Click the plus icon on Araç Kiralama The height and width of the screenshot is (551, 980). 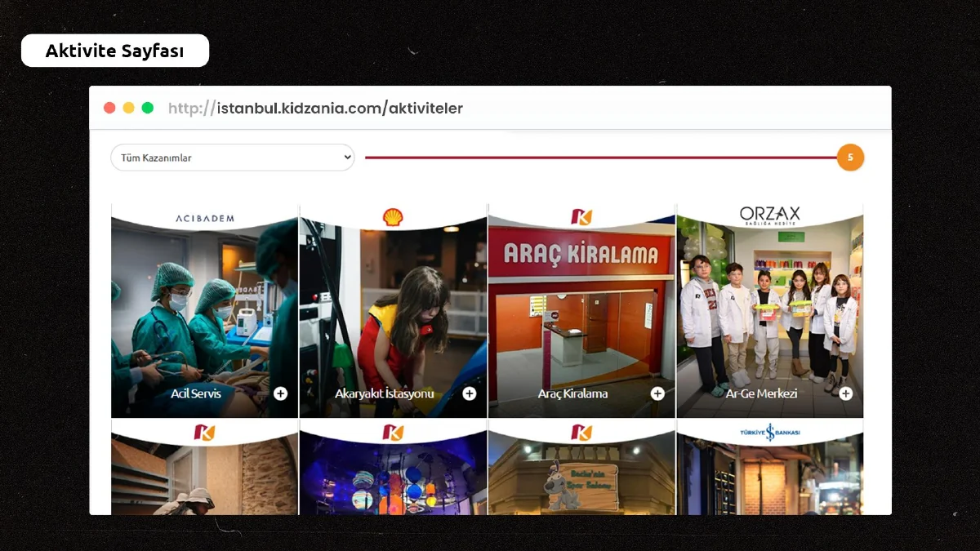[x=657, y=393]
